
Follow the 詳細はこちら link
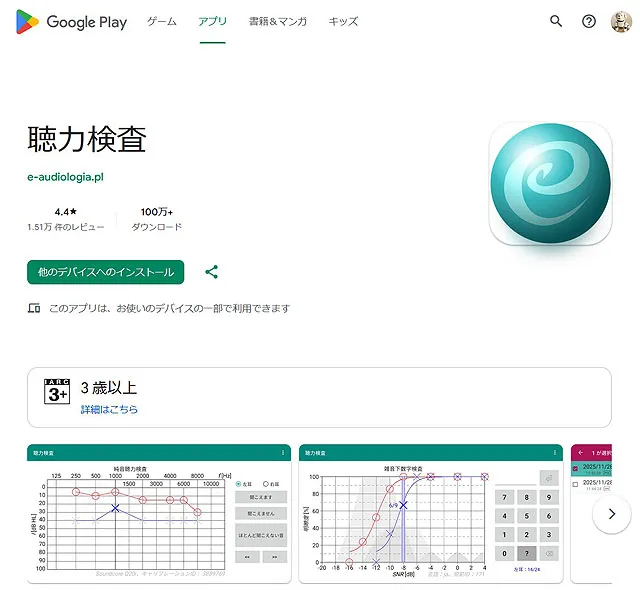(109, 409)
